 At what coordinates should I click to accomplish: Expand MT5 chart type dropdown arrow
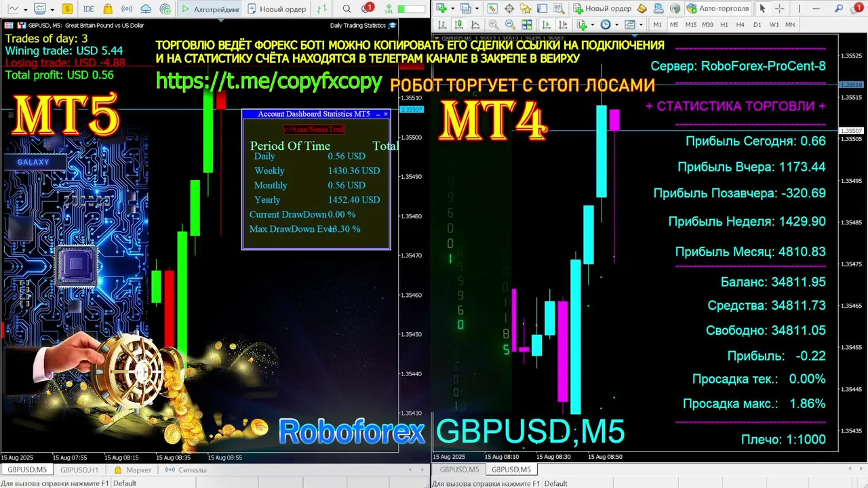click(x=26, y=9)
